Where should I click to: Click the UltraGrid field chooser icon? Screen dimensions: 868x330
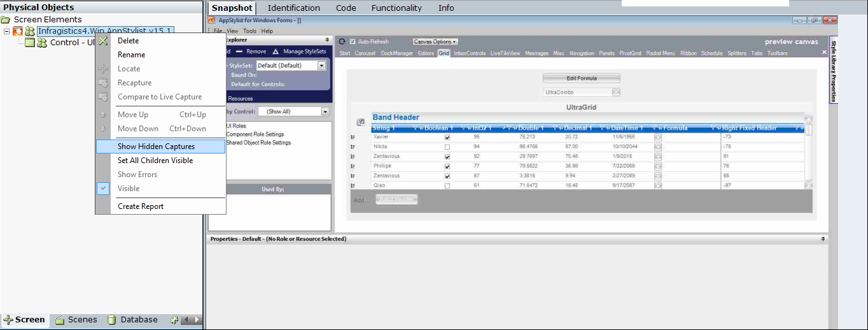pos(360,122)
